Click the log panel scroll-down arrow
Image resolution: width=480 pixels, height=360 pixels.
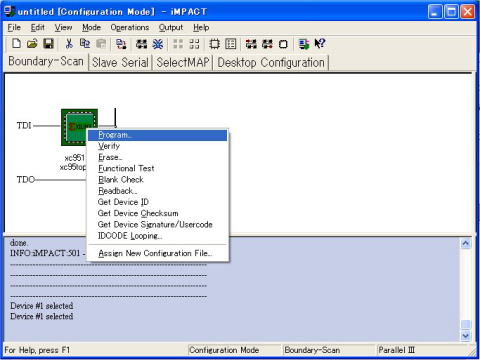[466, 336]
